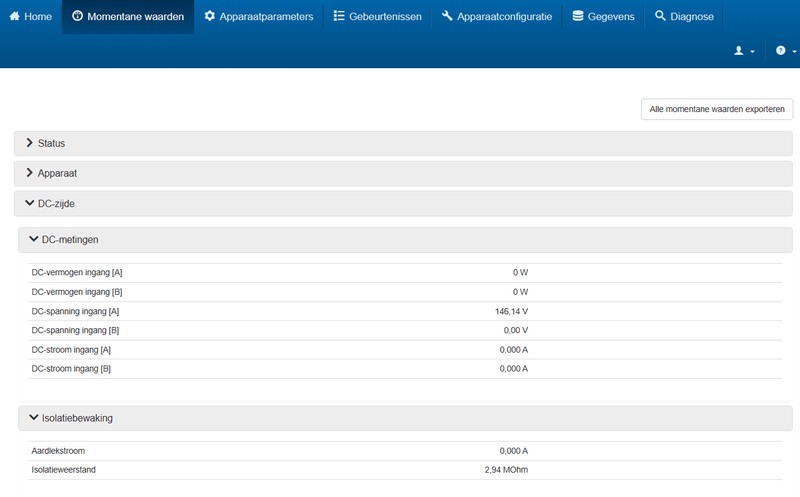This screenshot has width=800, height=497.
Task: Click the 146,14 V voltage value
Action: point(511,311)
